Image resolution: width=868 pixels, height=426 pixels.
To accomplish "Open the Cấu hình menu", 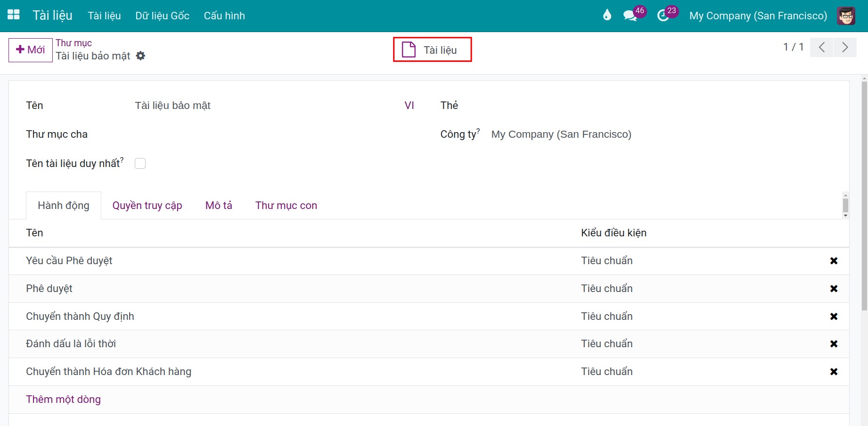I will point(224,16).
